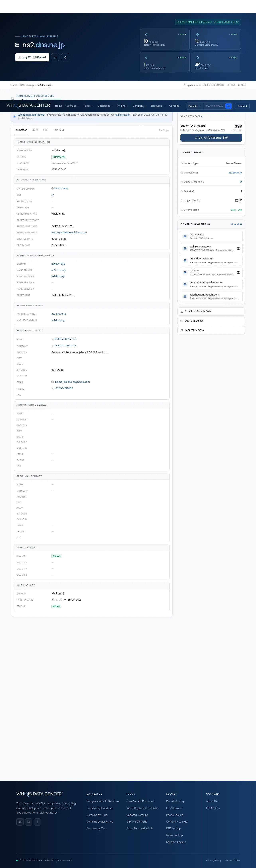Open Expiring Domains footer link

click(136, 822)
